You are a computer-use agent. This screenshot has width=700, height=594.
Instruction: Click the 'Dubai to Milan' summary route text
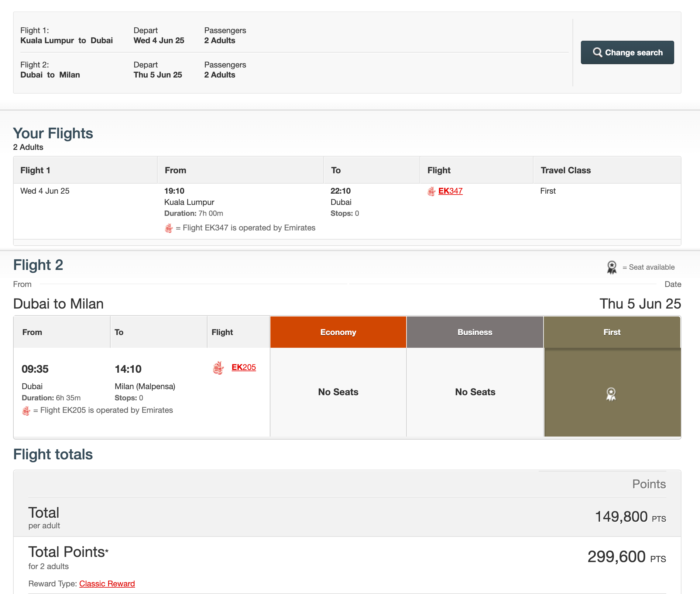pyautogui.click(x=50, y=75)
